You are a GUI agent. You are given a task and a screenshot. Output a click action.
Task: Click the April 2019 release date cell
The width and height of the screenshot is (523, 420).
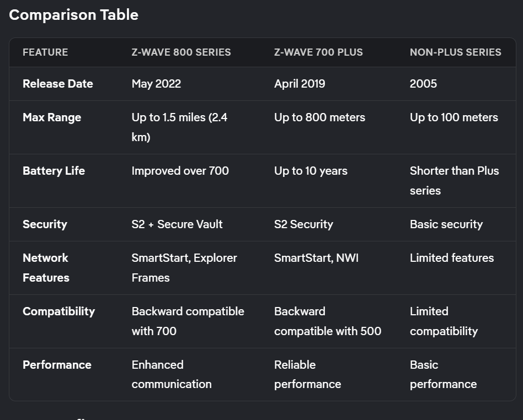[300, 84]
